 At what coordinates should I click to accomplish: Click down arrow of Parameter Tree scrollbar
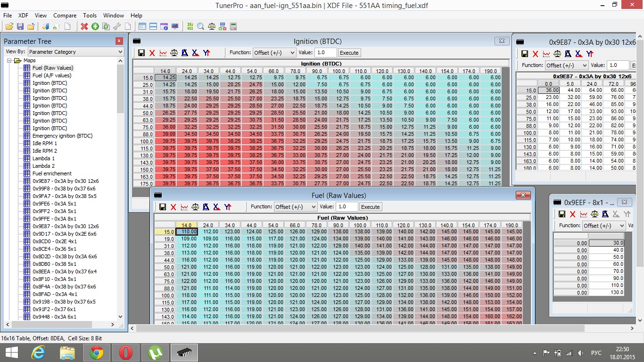120,317
